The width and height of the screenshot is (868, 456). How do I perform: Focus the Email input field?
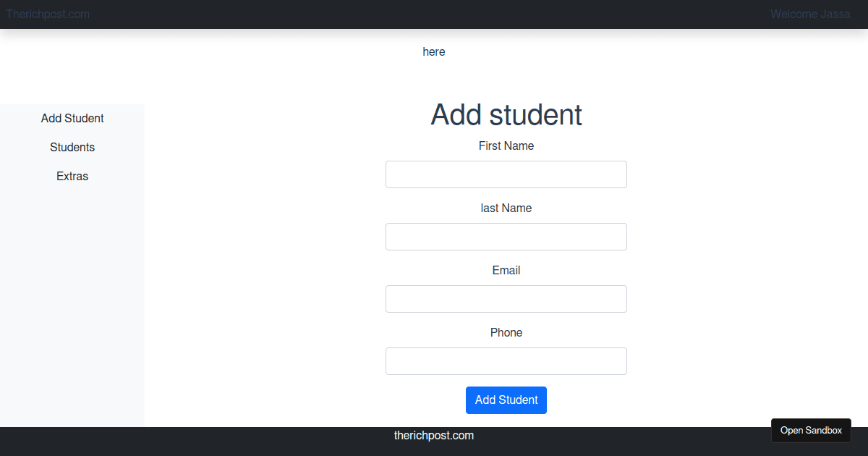pyautogui.click(x=506, y=298)
